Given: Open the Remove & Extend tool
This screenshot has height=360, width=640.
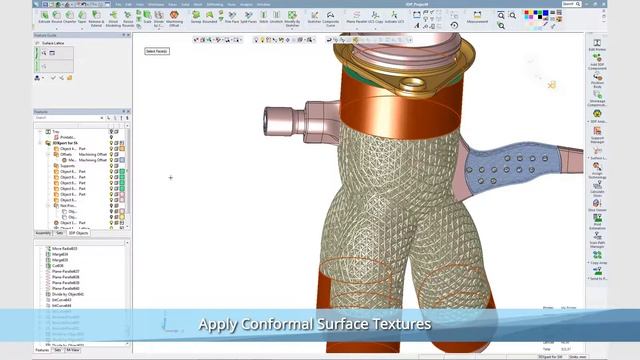Looking at the screenshot, I should 96,19.
